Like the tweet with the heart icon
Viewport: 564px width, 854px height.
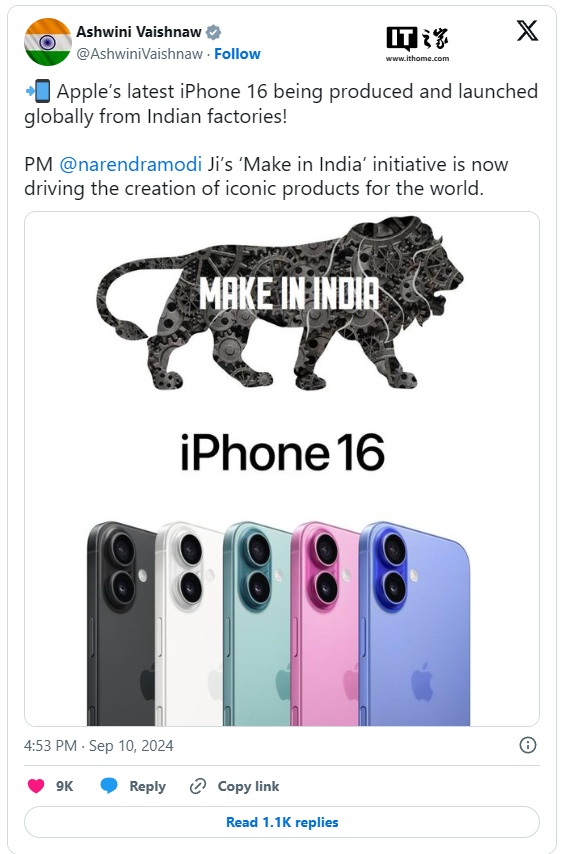36,786
